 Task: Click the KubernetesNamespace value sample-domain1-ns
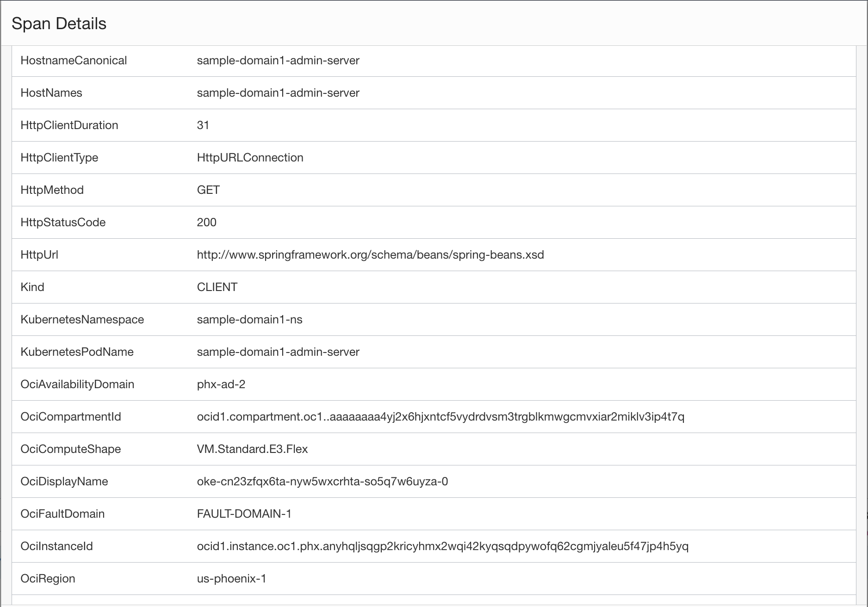pos(249,320)
